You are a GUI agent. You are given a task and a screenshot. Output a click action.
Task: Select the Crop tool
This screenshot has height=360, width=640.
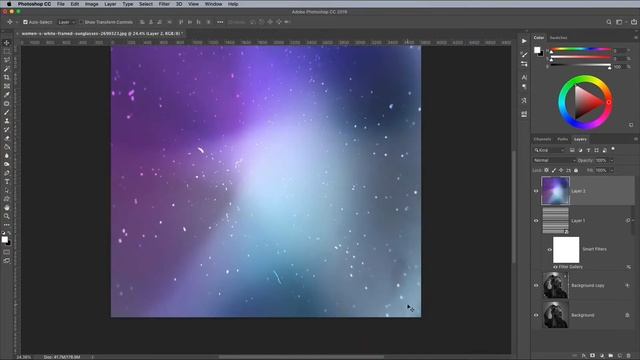[x=7, y=78]
